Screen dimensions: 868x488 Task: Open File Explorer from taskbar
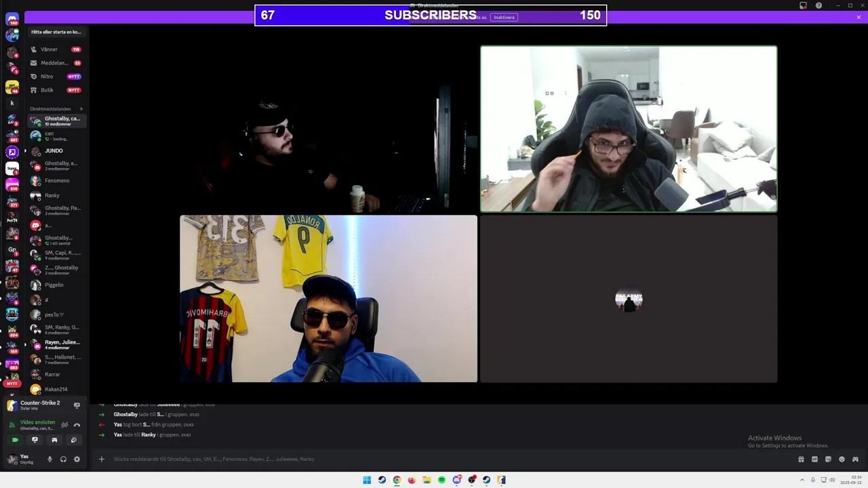click(x=427, y=480)
